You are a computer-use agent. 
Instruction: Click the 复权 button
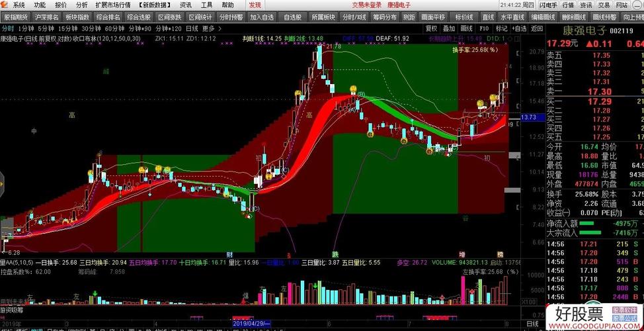(431, 28)
